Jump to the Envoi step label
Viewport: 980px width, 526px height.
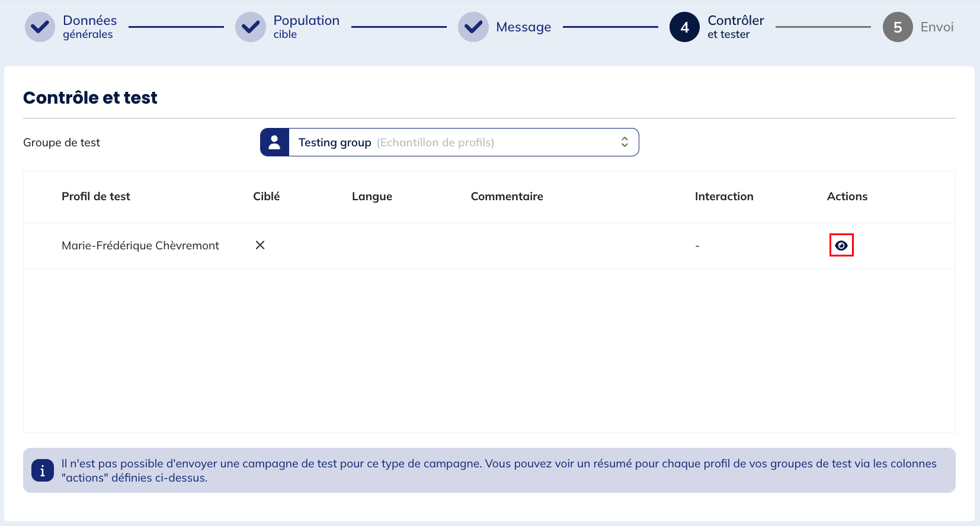click(937, 27)
